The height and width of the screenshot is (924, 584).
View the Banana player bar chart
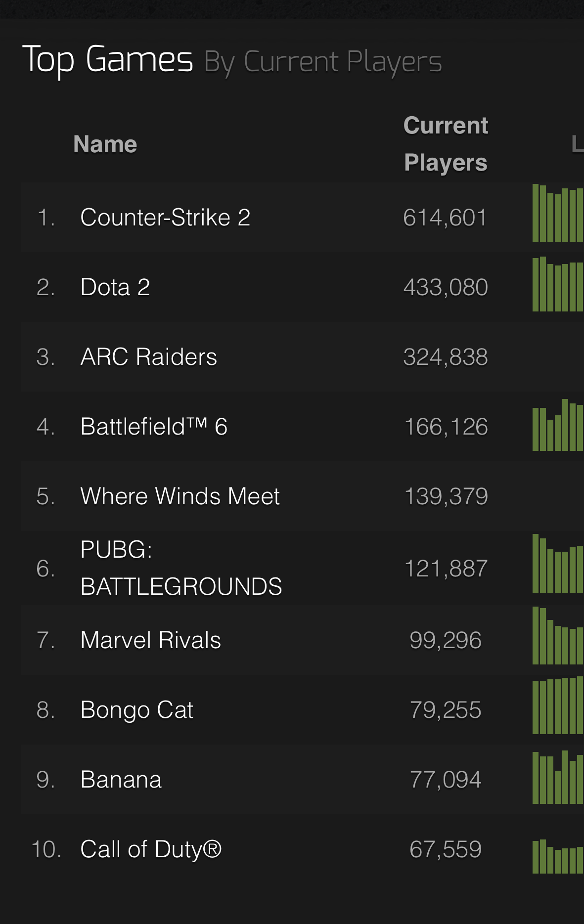(x=558, y=778)
